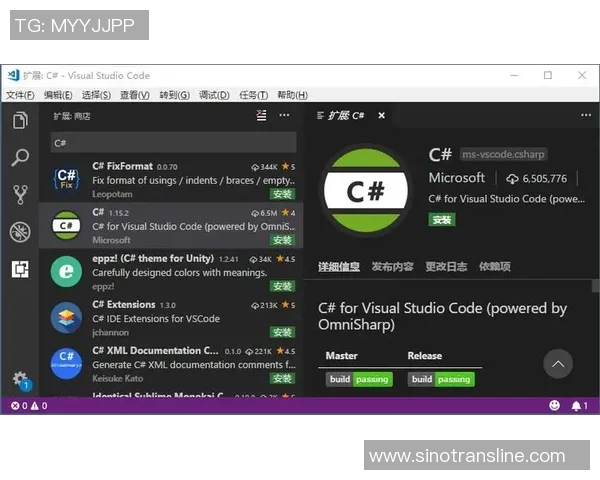
Task: Click the ms-vscode.csharp identifier label
Action: 503,154
